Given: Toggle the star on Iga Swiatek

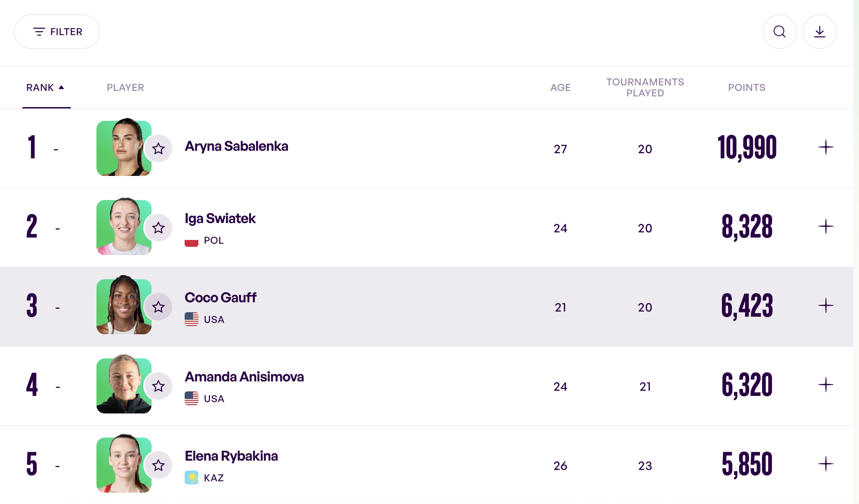Looking at the screenshot, I should pos(158,227).
